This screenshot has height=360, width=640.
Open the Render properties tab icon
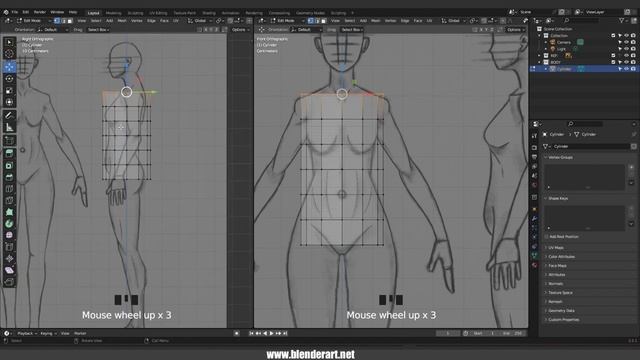pyautogui.click(x=534, y=148)
